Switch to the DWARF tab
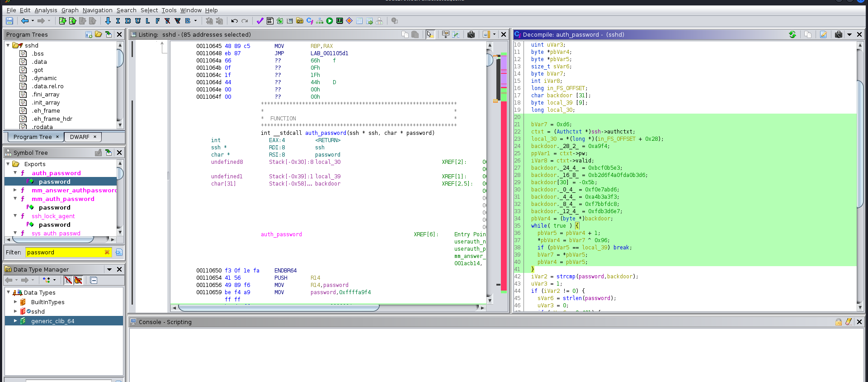 (80, 137)
